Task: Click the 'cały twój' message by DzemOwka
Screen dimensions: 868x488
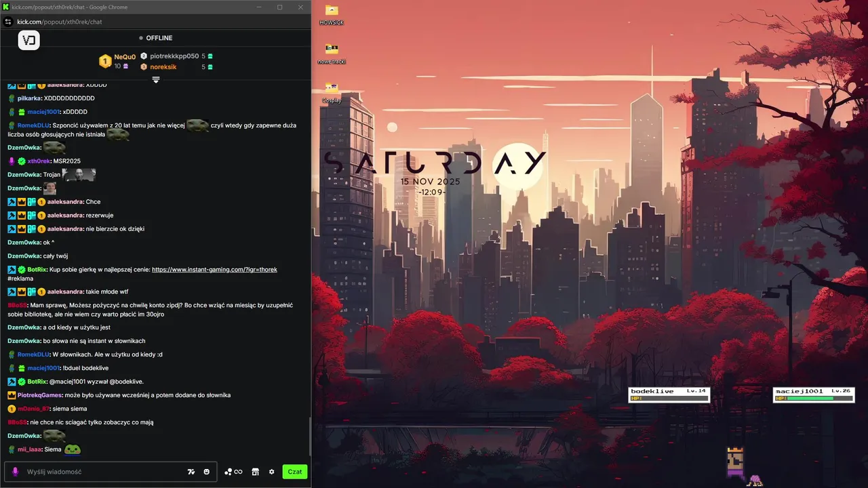Action: tap(56, 256)
